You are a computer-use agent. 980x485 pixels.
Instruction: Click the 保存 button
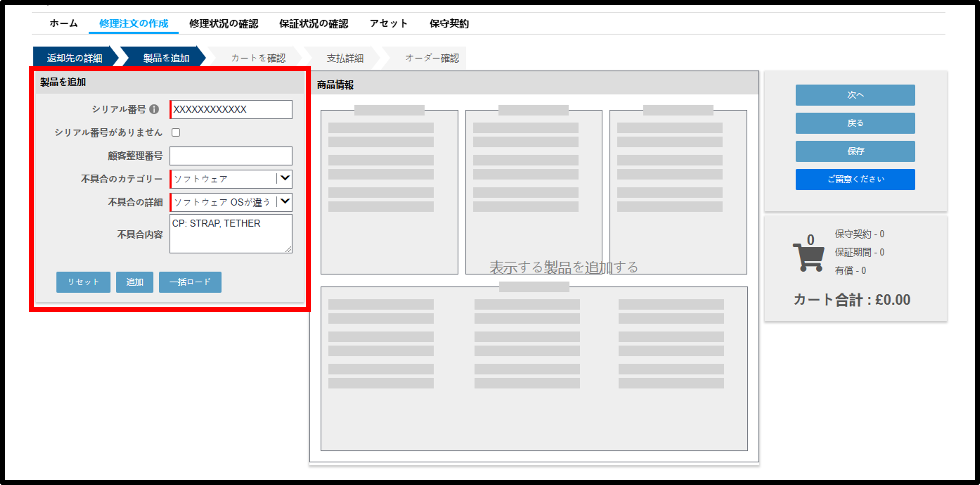[855, 151]
